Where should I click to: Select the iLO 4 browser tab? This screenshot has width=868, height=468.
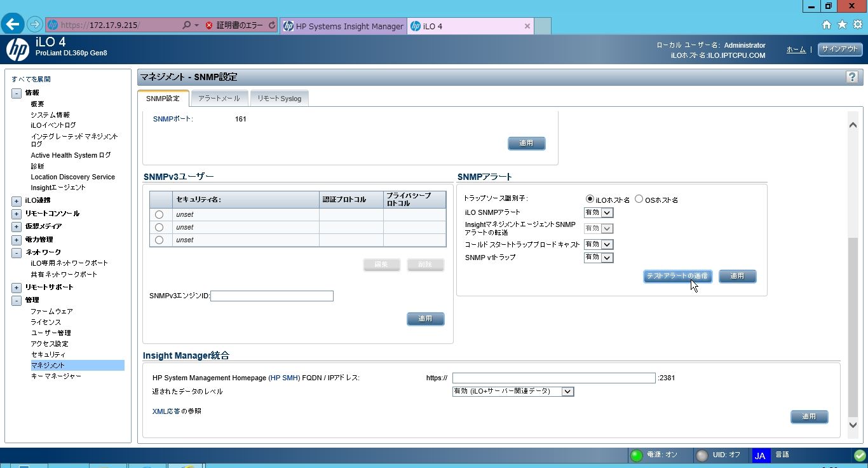pyautogui.click(x=470, y=26)
